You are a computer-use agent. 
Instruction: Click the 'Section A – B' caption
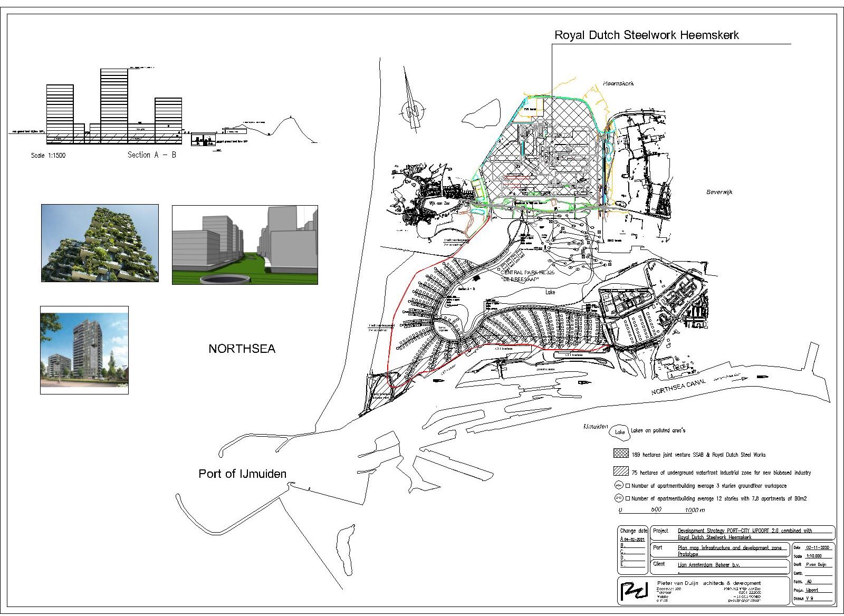pos(152,155)
